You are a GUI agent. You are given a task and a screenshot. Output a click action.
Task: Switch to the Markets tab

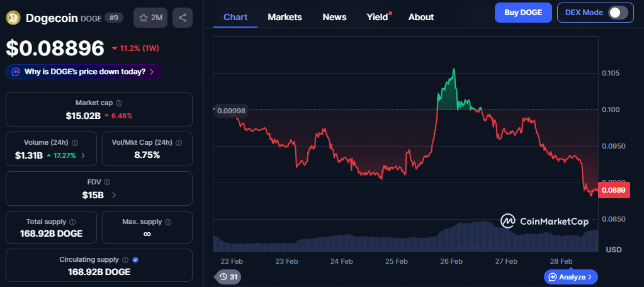pyautogui.click(x=285, y=17)
